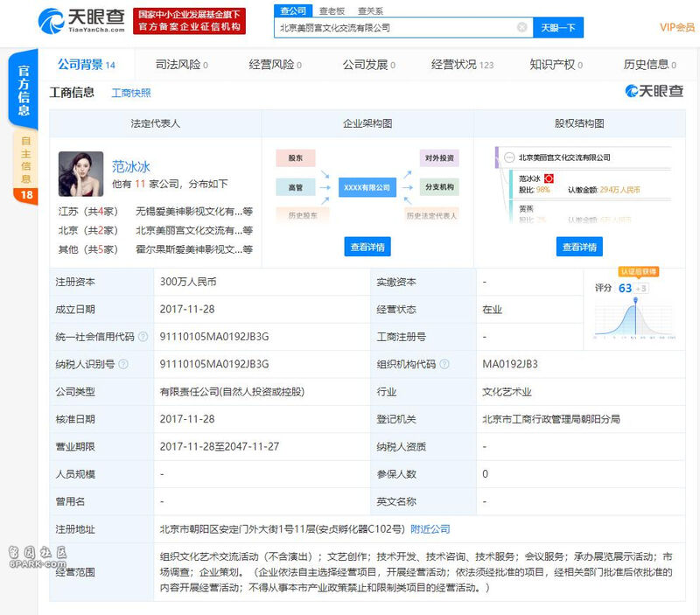Click the 天眼一下 search button
Viewport: 700px width, 615px height.
558,28
